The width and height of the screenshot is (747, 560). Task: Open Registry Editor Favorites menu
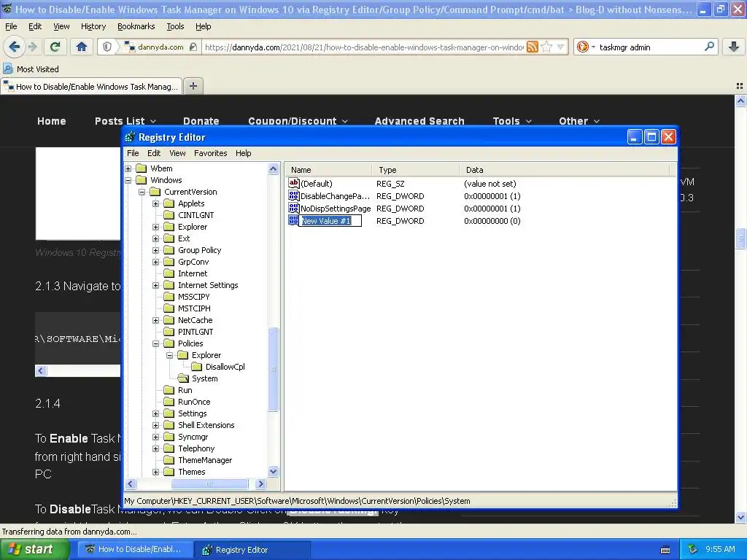(211, 153)
